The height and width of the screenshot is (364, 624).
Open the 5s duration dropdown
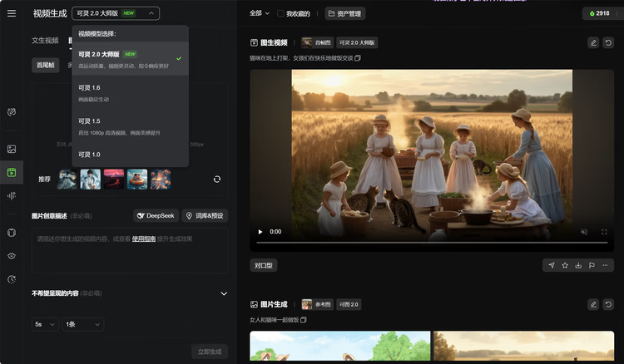click(45, 324)
